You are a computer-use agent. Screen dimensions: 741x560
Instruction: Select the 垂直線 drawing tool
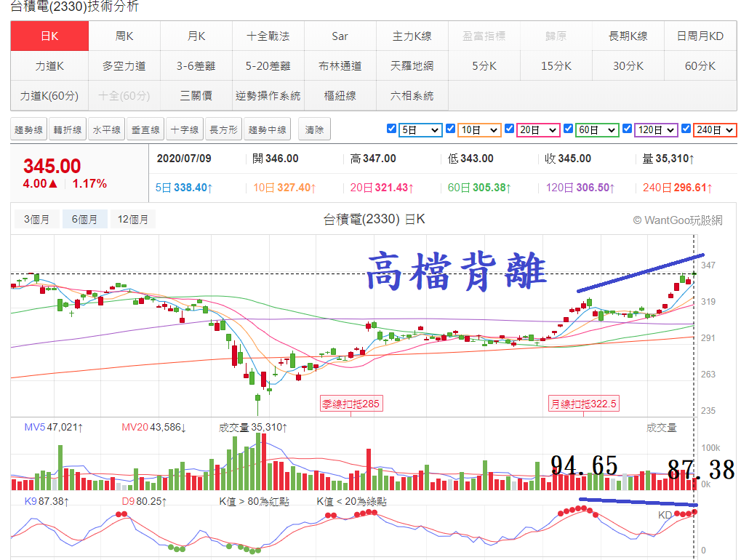pos(145,129)
